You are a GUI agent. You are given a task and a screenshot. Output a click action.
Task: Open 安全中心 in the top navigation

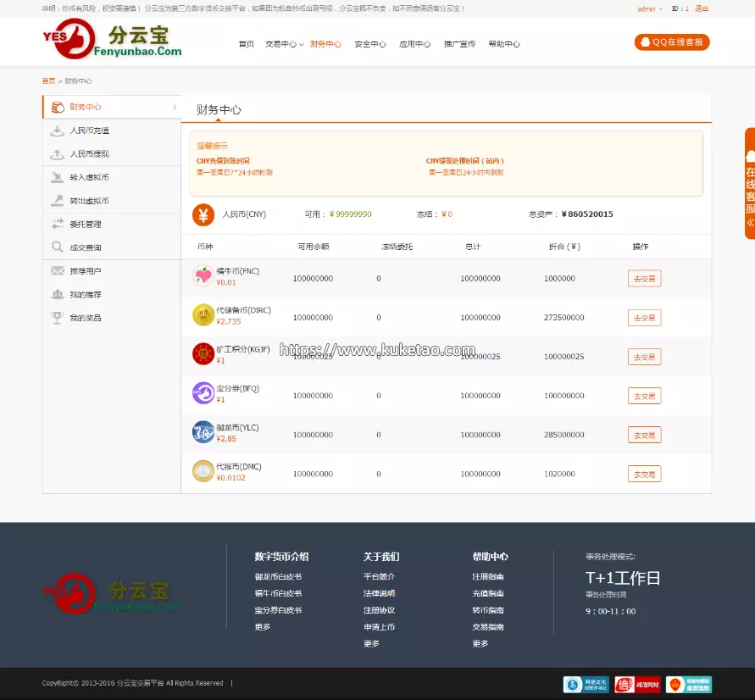click(x=370, y=44)
